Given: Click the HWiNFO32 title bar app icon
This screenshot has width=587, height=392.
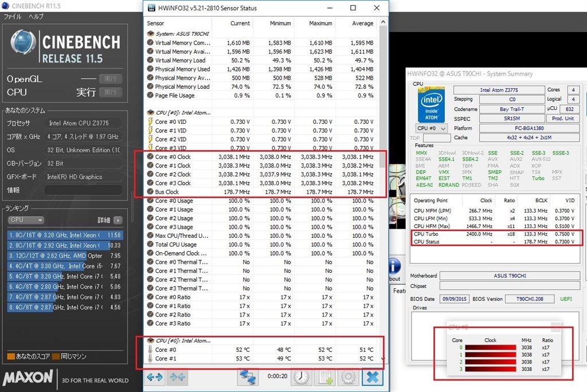Looking at the screenshot, I should coord(151,8).
